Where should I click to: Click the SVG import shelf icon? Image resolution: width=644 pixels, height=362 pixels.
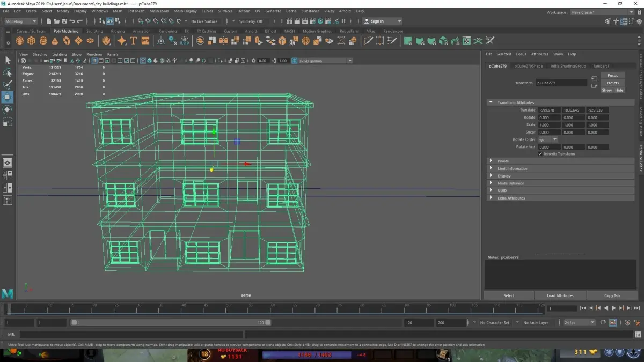[145, 41]
